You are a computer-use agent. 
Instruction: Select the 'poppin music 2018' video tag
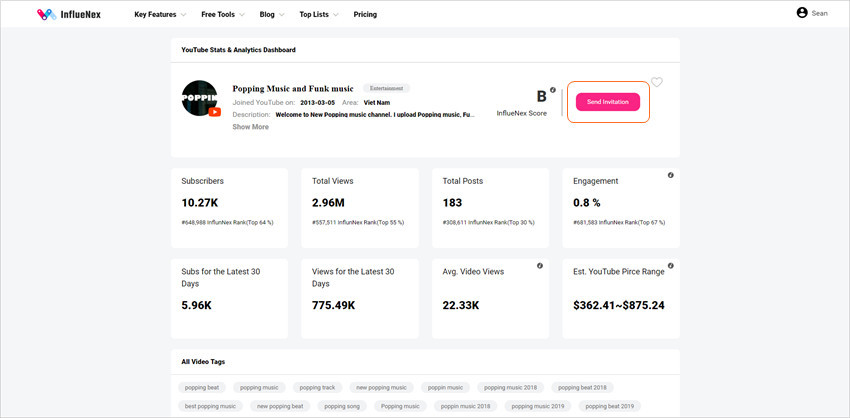(x=465, y=406)
